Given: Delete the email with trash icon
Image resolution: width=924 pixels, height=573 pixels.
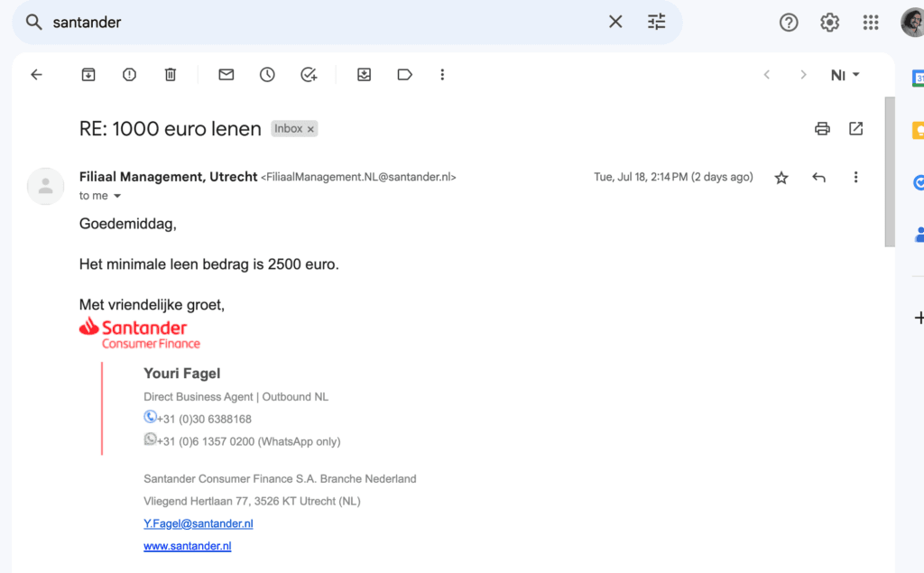Looking at the screenshot, I should pos(171,75).
